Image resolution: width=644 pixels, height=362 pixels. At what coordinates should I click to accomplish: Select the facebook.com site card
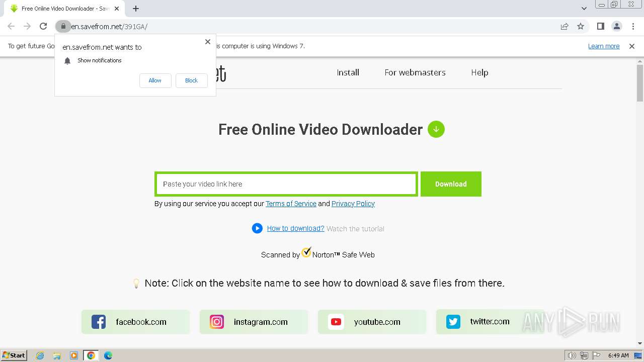(x=136, y=322)
